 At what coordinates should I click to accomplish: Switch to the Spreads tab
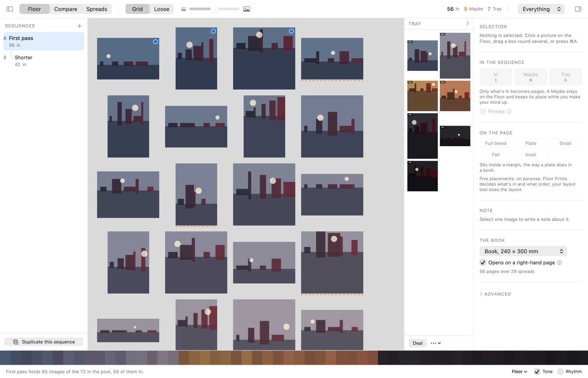[x=97, y=9]
